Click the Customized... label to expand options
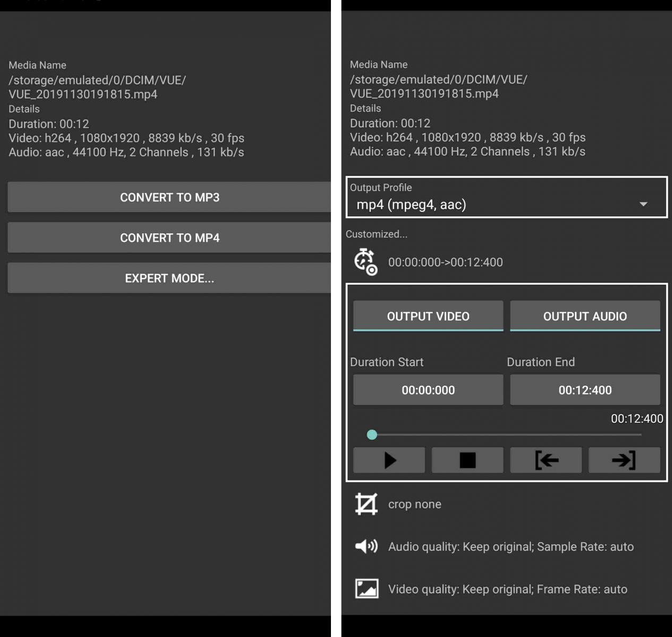Screen dimensions: 672x637 [x=377, y=234]
